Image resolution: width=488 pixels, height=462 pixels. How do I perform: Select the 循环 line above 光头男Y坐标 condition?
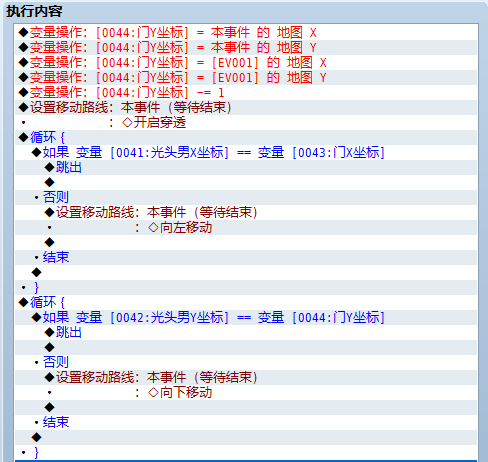click(246, 303)
